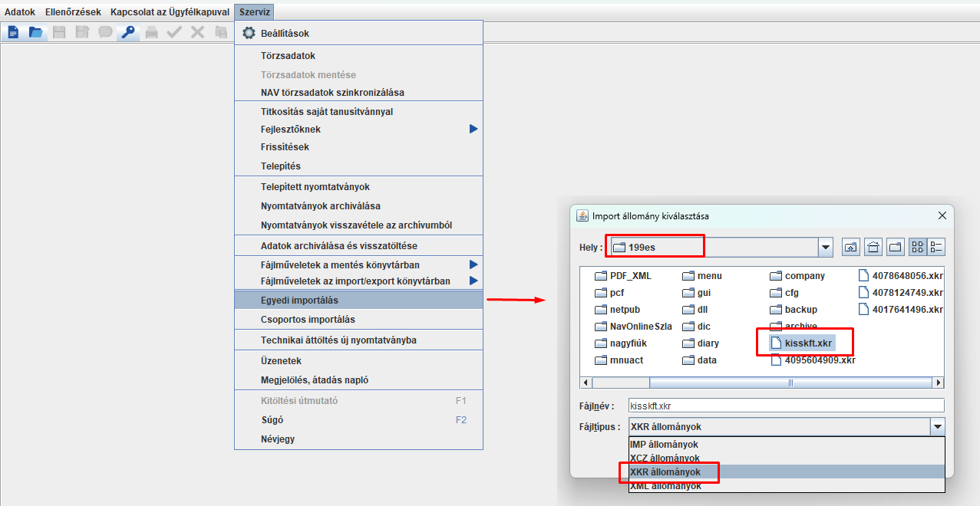The image size is (980, 506).
Task: Choose Csoportos importálás menu entry
Action: click(x=358, y=320)
